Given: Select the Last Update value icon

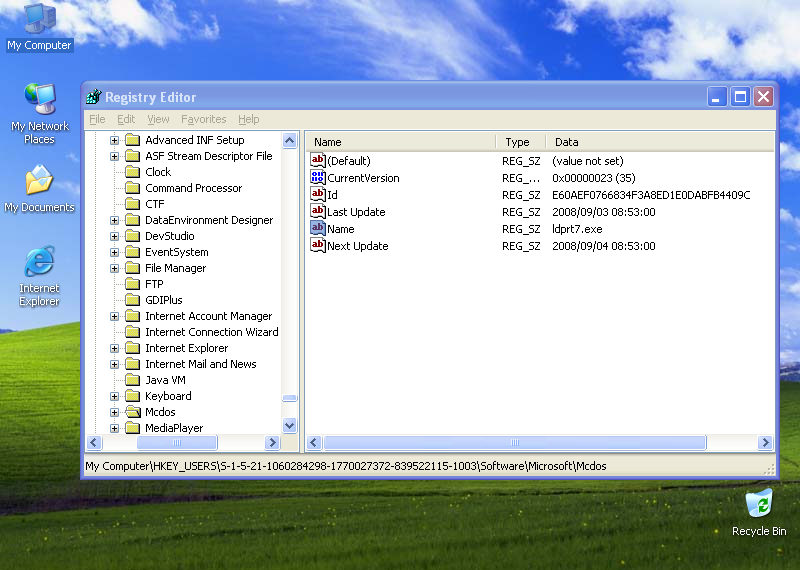Looking at the screenshot, I should pos(317,211).
